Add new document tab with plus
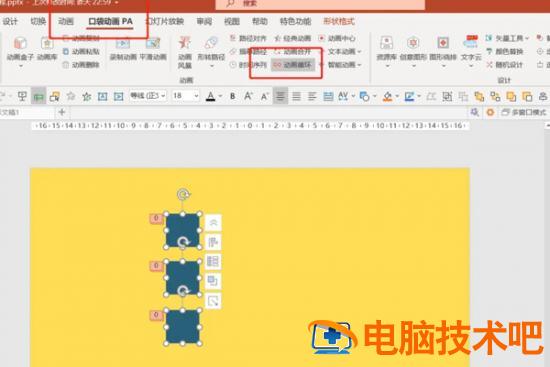Viewport: 550px width, 367px height. coord(62,112)
